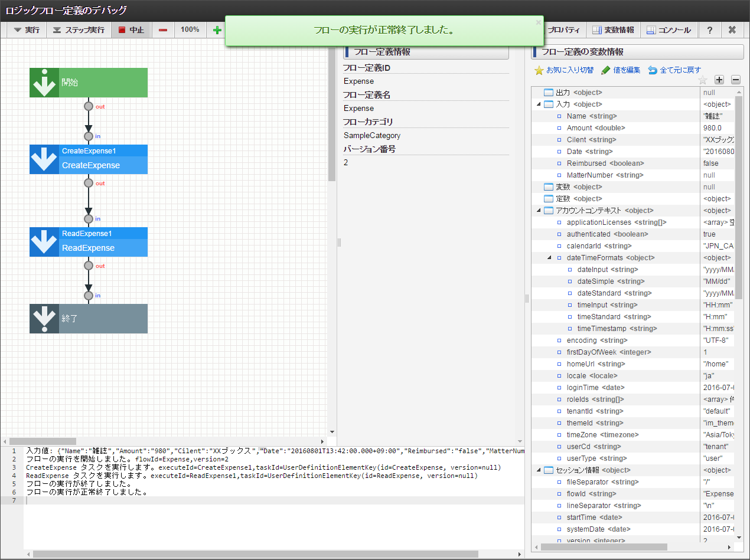Image resolution: width=750 pixels, height=560 pixels.
Task: Collapse the アカウントコンテキスト tree node
Action: click(x=539, y=211)
